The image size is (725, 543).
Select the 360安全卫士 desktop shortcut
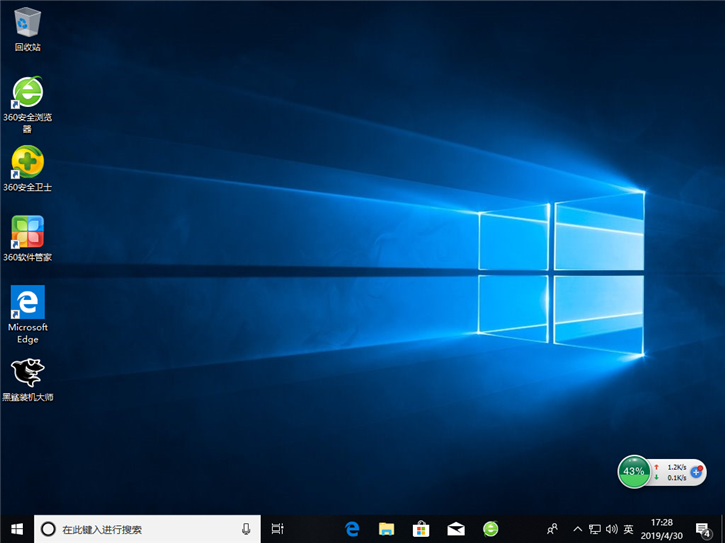27,163
